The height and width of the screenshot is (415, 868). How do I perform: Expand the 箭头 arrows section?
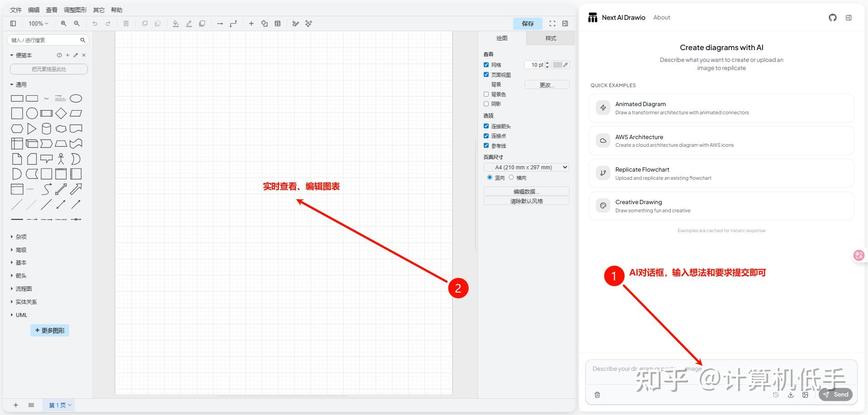19,275
